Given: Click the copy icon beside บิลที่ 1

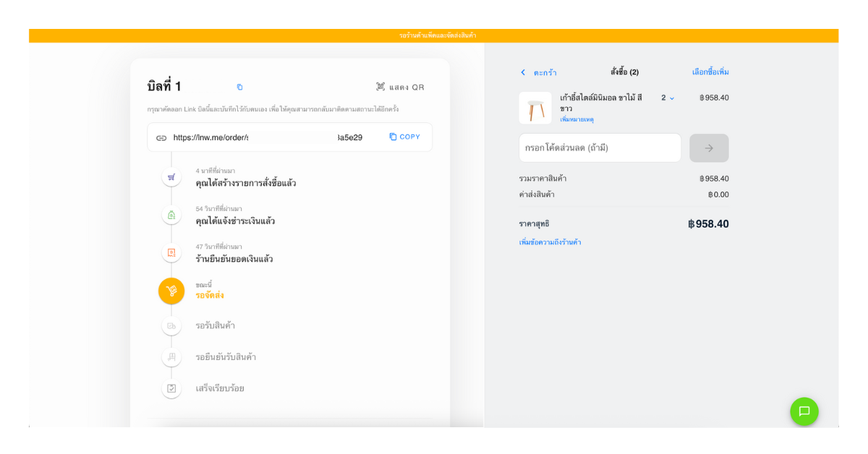Looking at the screenshot, I should [240, 87].
